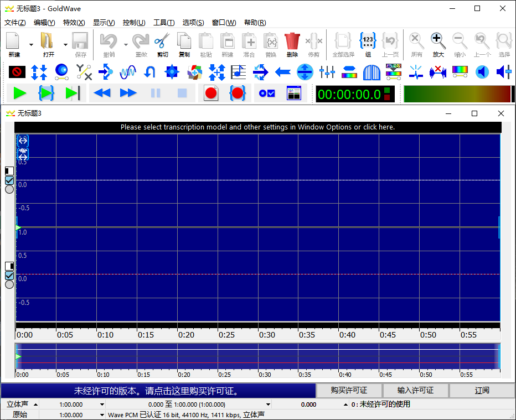Click the fast forward double-arrow button

pos(128,94)
